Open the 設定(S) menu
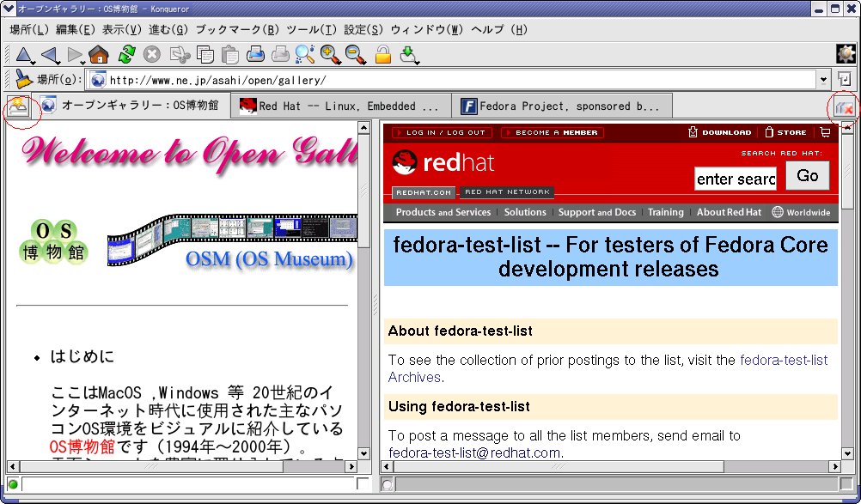This screenshot has width=861, height=504. point(363,29)
